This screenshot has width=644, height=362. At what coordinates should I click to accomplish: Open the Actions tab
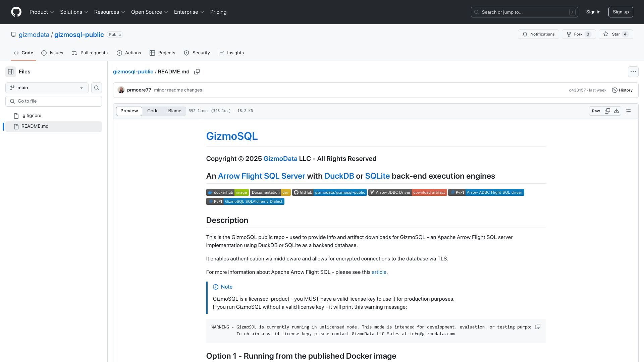[129, 53]
